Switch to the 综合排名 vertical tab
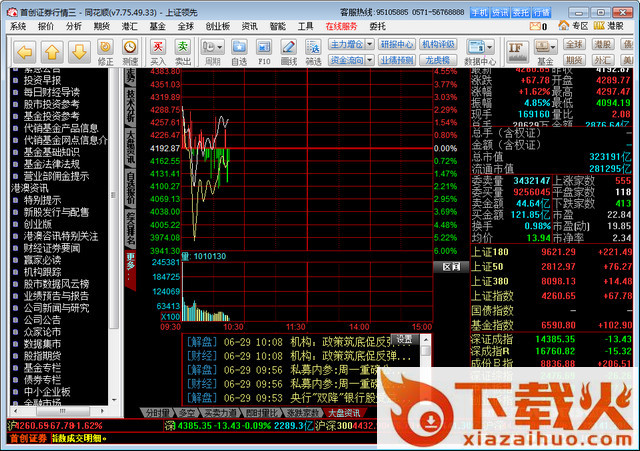The image size is (640, 451). tap(130, 229)
